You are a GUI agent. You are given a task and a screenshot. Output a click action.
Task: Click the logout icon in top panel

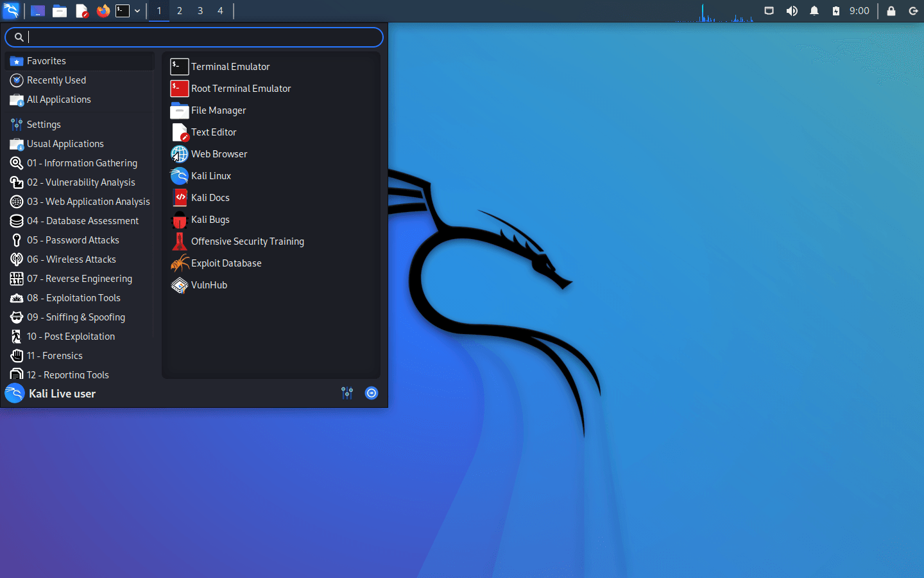click(x=913, y=11)
